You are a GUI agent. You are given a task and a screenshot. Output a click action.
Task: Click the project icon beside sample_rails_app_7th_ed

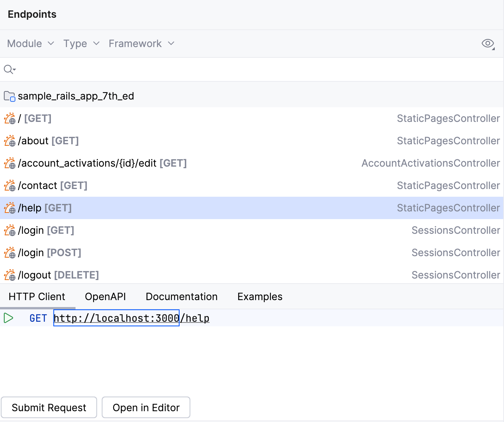point(8,96)
